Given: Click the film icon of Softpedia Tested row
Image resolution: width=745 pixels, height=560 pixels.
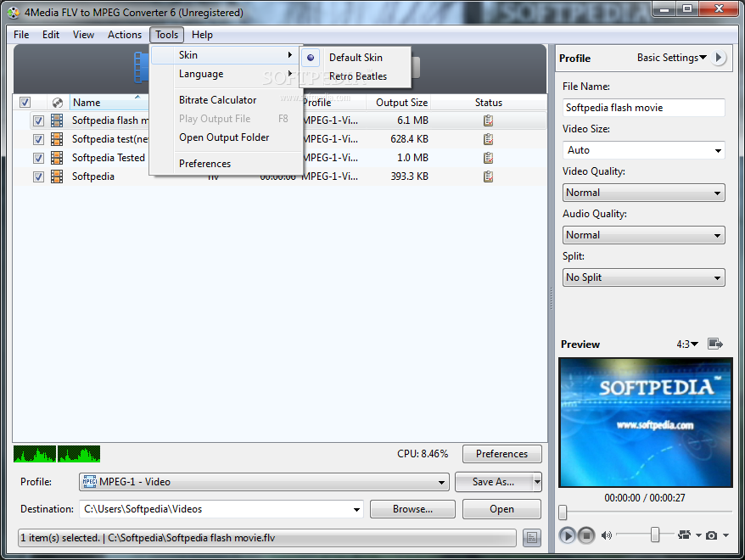Looking at the screenshot, I should point(57,158).
